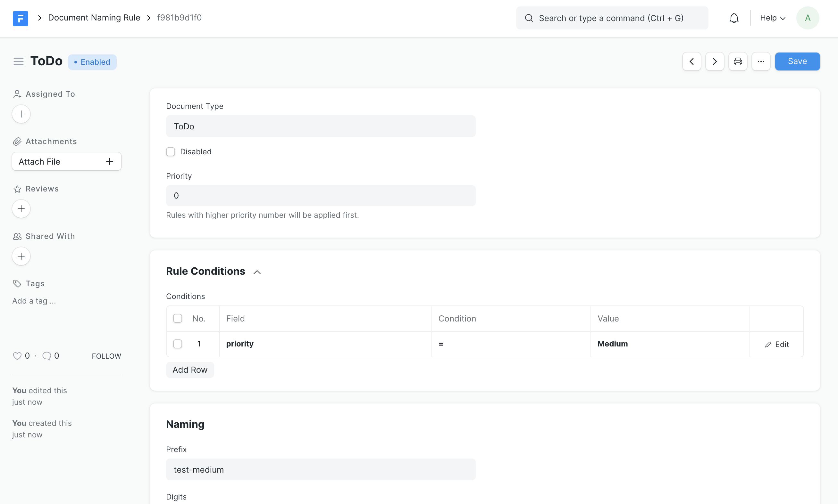
Task: Toggle the Disabled checkbox for this rule
Action: click(171, 151)
